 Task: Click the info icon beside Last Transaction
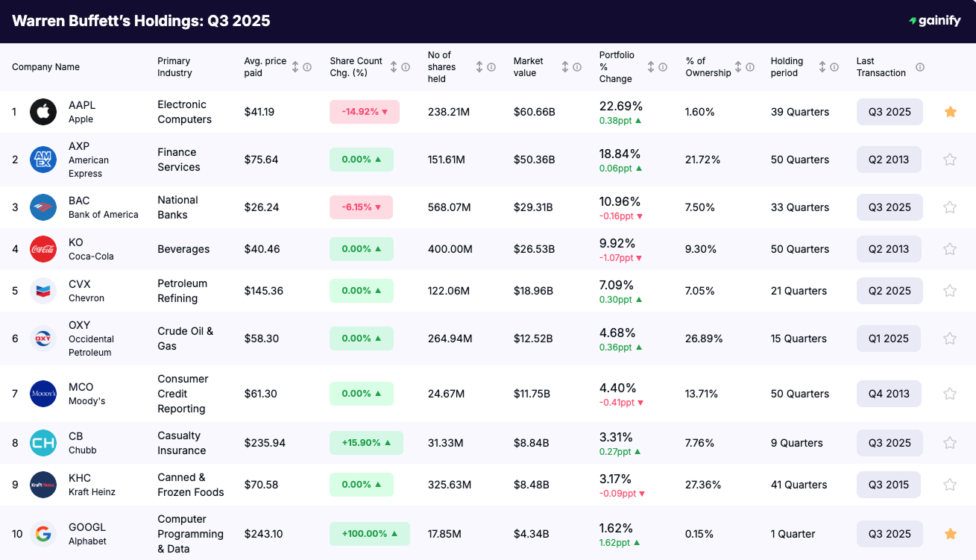(920, 66)
